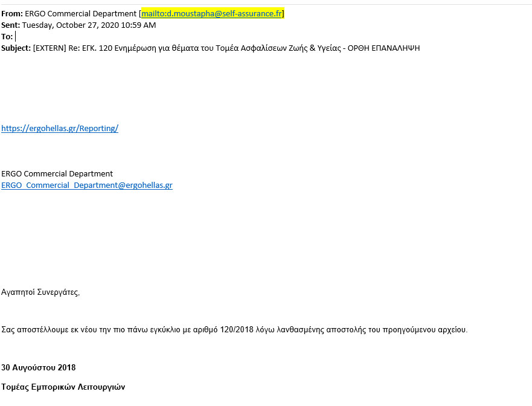
Task: Open the highlighted mailto d.moustapha@self-assurance.fr link
Action: pos(212,13)
